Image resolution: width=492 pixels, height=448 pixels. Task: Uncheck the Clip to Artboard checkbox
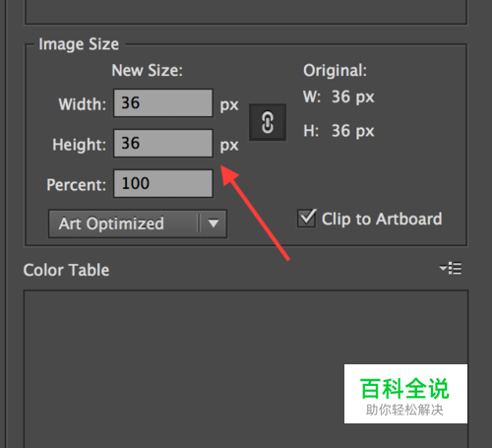307,219
